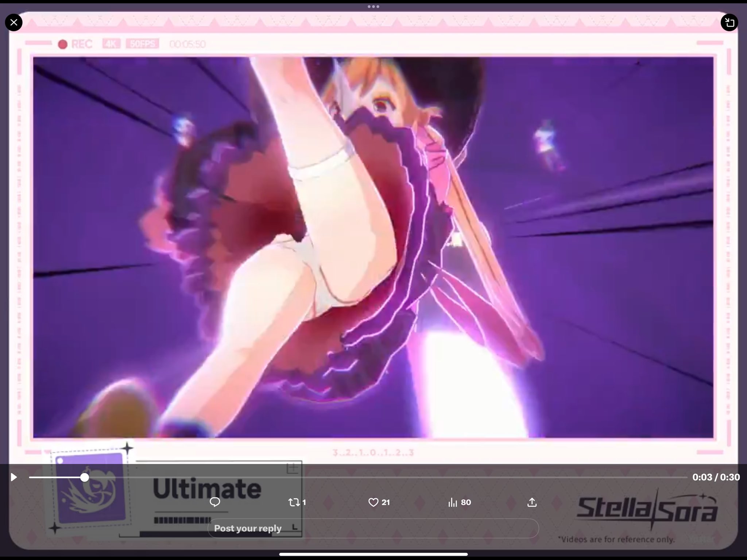Tap the repost arrows icon
Image resolution: width=747 pixels, height=560 pixels.
point(294,502)
